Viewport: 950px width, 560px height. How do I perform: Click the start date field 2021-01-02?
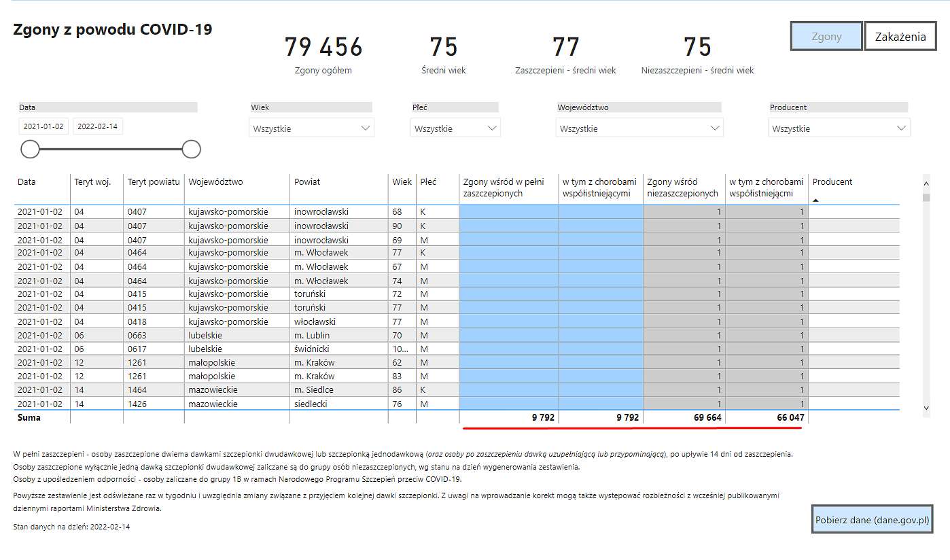43,126
